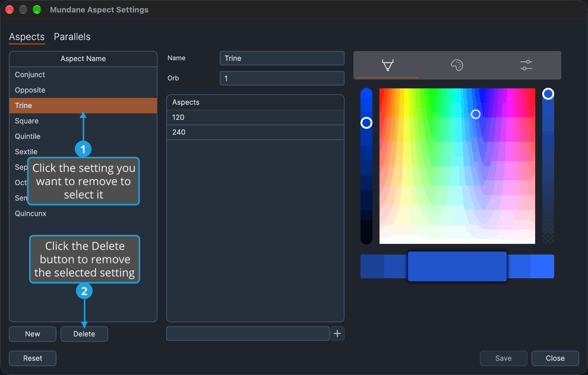This screenshot has height=375, width=588.
Task: Click the Orb input field
Action: pyautogui.click(x=282, y=78)
